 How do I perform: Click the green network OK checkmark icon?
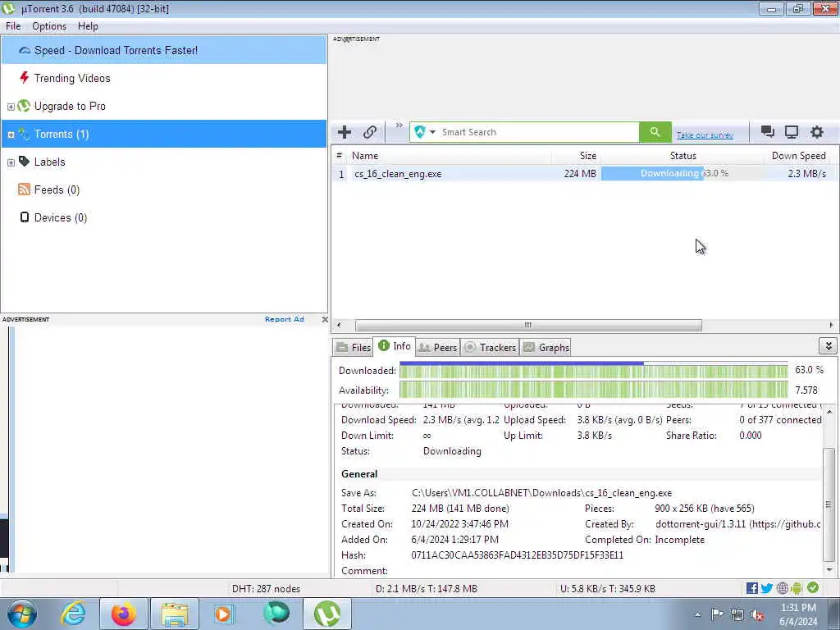(x=813, y=587)
